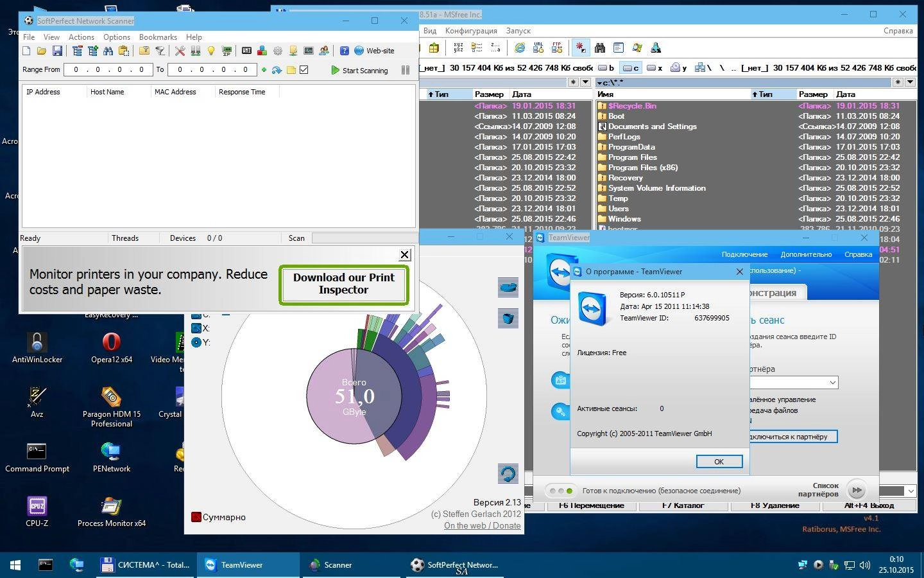This screenshot has width=924, height=578.
Task: Open the AntiWinLocker desktop icon
Action: (37, 348)
